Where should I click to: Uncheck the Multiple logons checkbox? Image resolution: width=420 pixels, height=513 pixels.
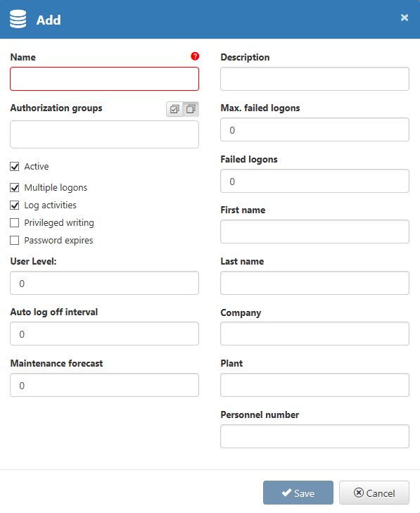click(x=15, y=188)
